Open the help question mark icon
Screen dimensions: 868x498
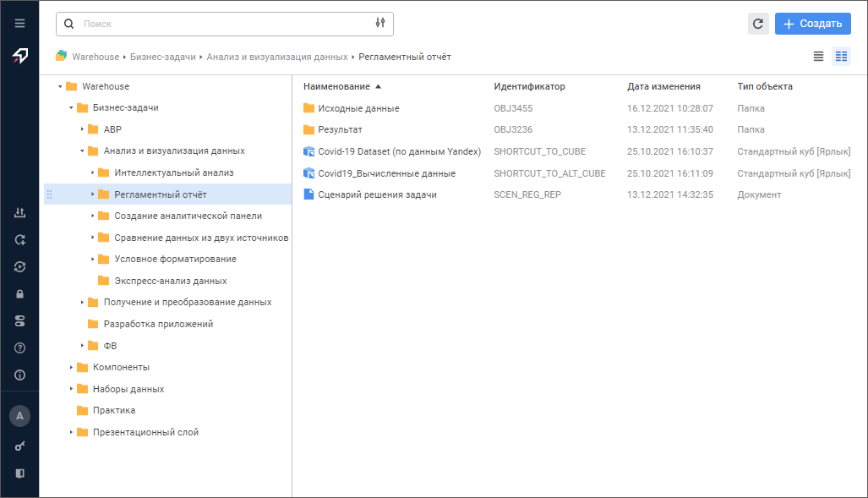tap(19, 348)
